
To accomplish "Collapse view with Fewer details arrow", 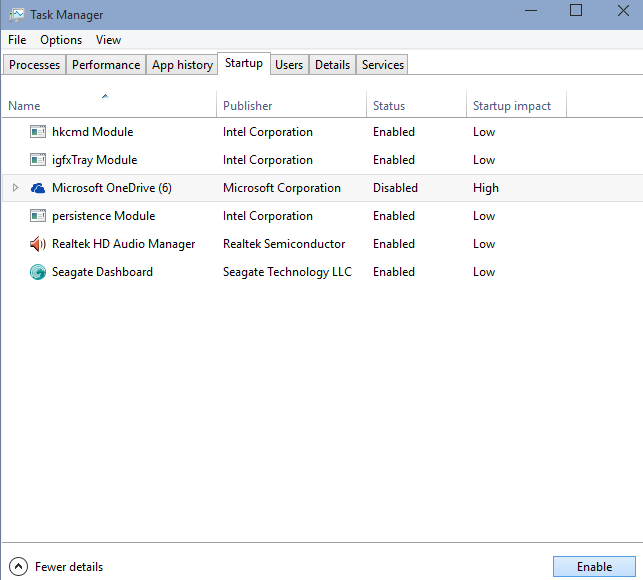I will click(x=18, y=567).
